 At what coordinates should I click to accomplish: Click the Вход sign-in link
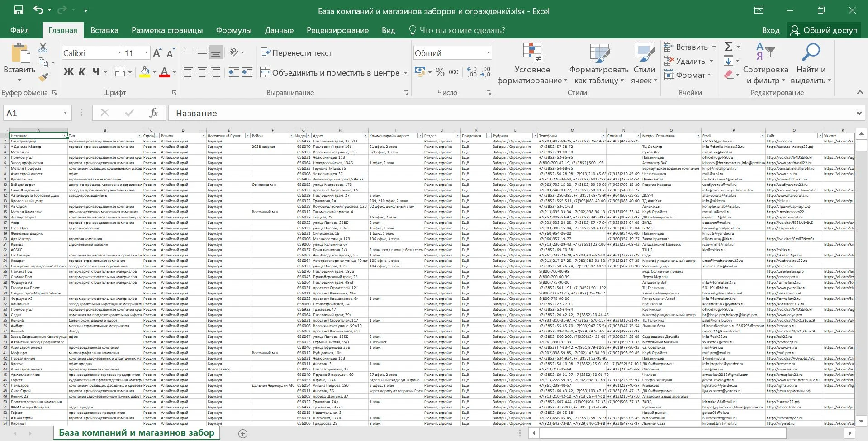[x=770, y=30]
